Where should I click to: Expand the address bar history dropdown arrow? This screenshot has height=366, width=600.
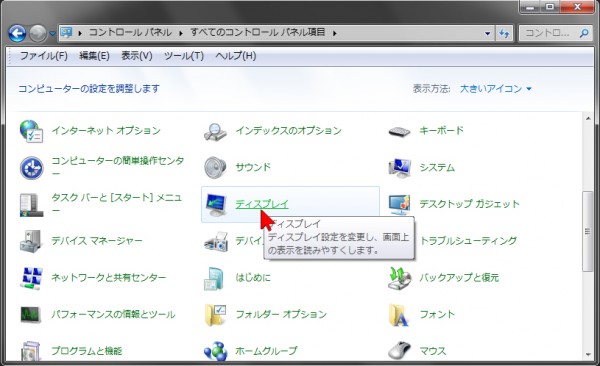(x=488, y=33)
